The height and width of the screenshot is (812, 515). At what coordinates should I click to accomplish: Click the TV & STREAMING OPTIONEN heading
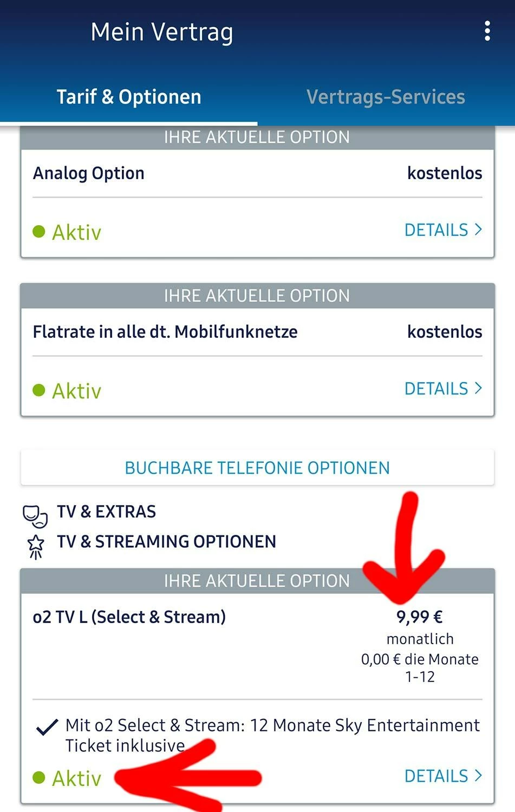(167, 541)
